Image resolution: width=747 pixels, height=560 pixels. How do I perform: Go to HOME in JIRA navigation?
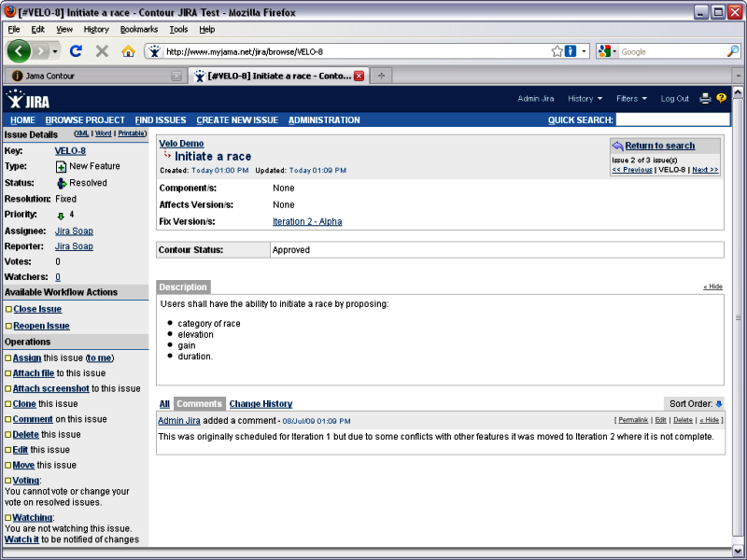[x=22, y=120]
